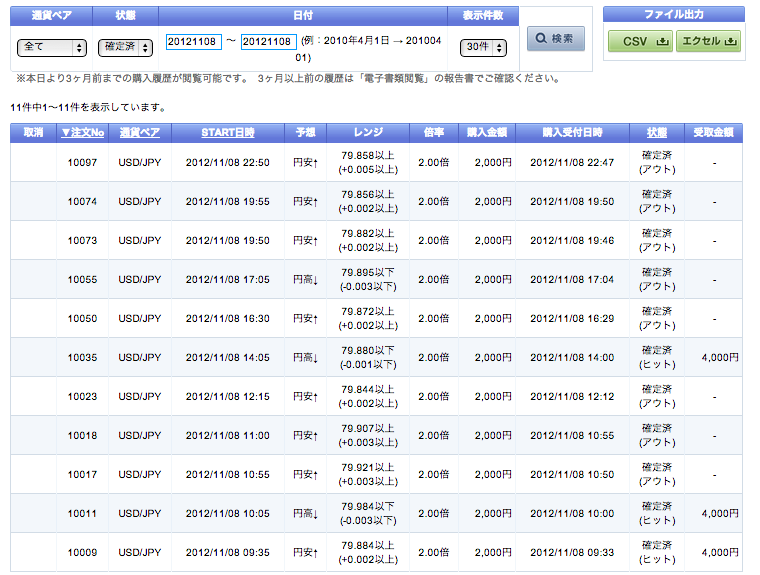Image resolution: width=760 pixels, height=575 pixels.
Task: Click the magnifier icon in search button
Action: click(x=541, y=38)
